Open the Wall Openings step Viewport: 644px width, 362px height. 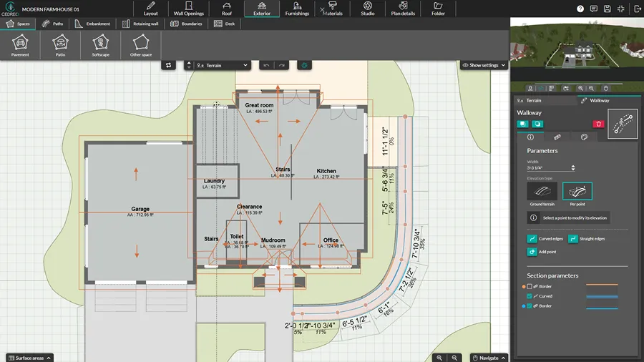pos(188,9)
